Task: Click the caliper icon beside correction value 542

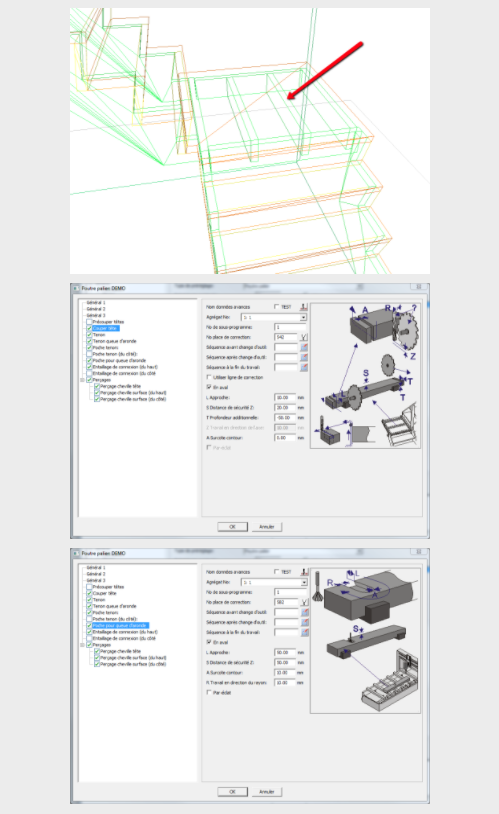Action: (x=304, y=337)
